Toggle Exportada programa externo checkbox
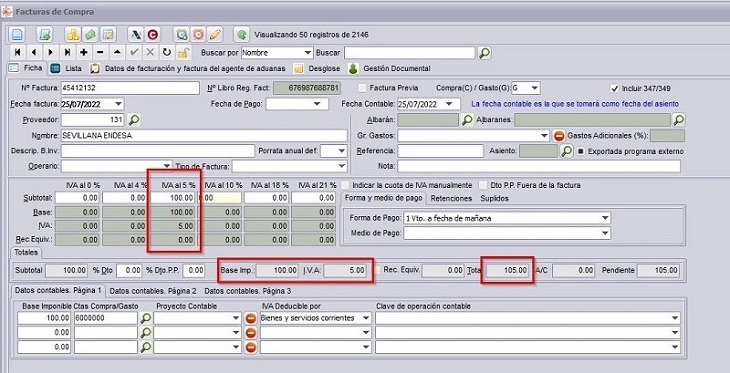The height and width of the screenshot is (373, 730). tap(581, 151)
